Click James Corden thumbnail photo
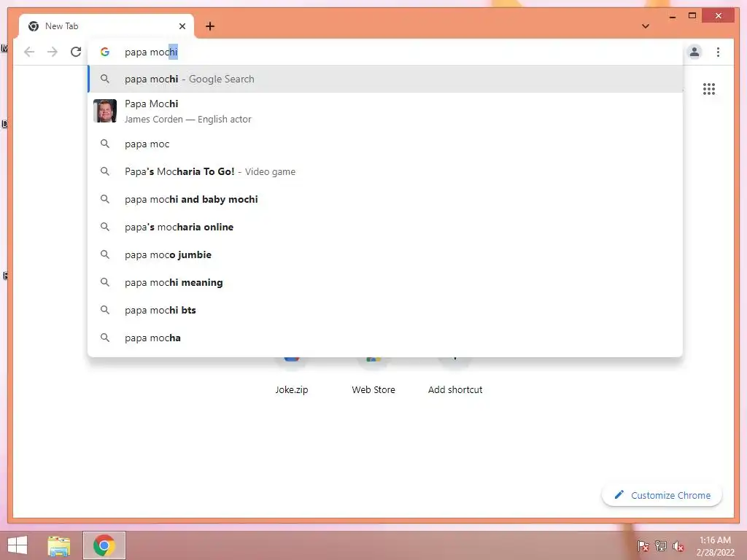Image resolution: width=747 pixels, height=560 pixels. click(x=105, y=111)
